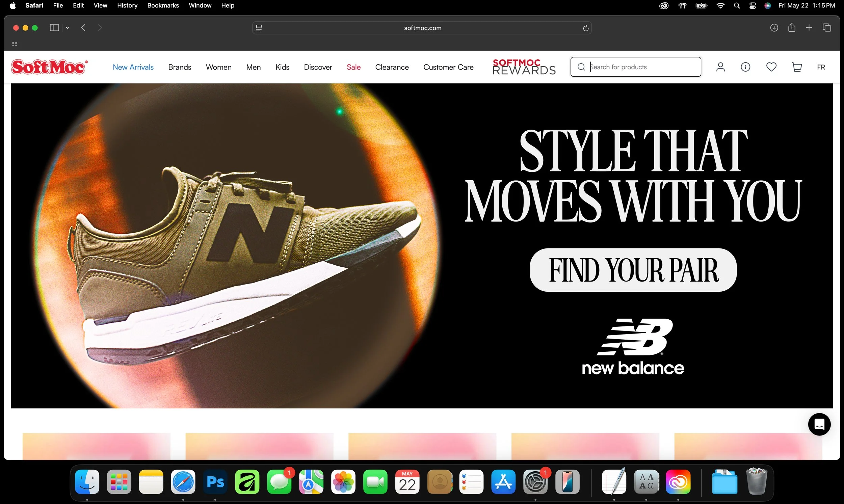Go back to the previous page
The height and width of the screenshot is (504, 844).
(x=83, y=27)
